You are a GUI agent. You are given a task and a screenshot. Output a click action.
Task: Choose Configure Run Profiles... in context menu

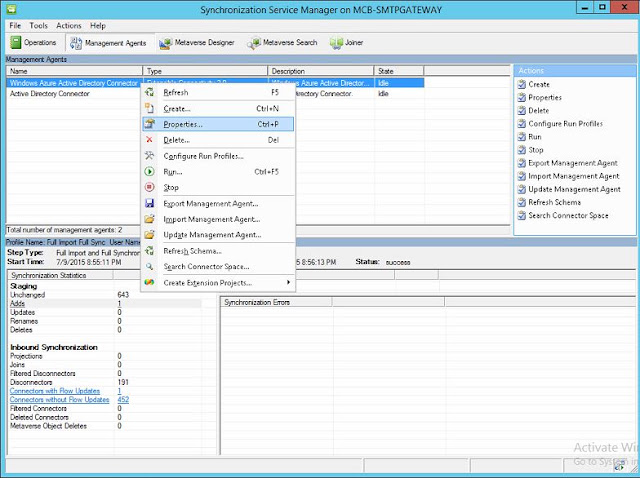tap(218, 156)
